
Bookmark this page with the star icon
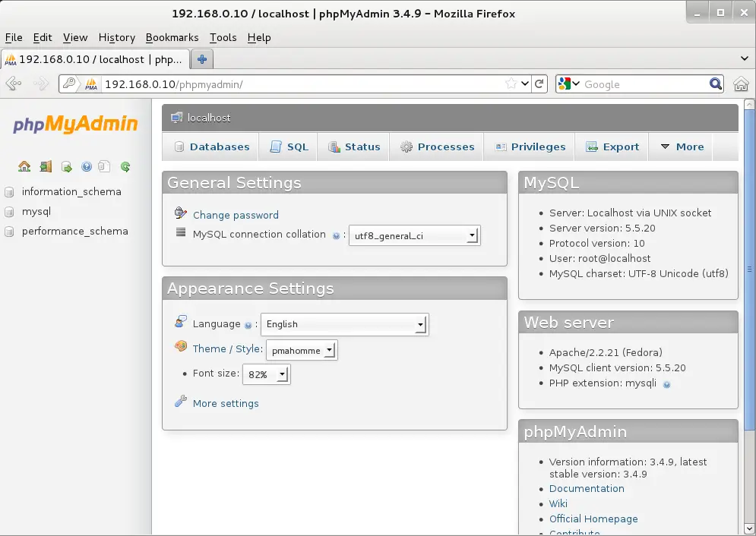tap(511, 84)
